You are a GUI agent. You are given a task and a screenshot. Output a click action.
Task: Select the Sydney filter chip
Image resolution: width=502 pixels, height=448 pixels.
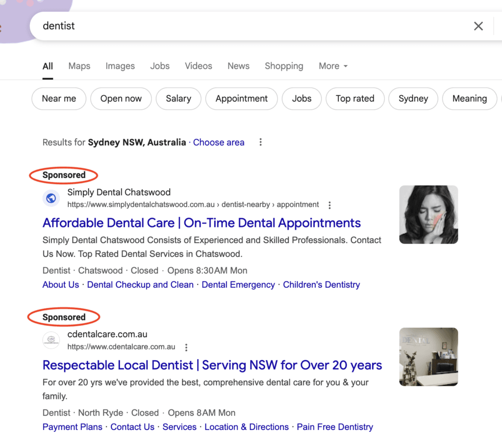coord(413,99)
